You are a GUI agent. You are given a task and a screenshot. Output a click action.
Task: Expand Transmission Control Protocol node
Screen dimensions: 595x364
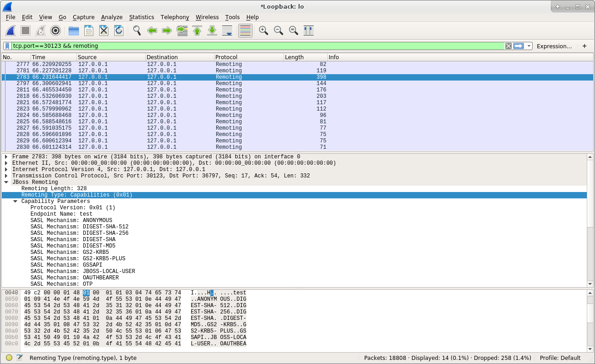click(x=6, y=176)
